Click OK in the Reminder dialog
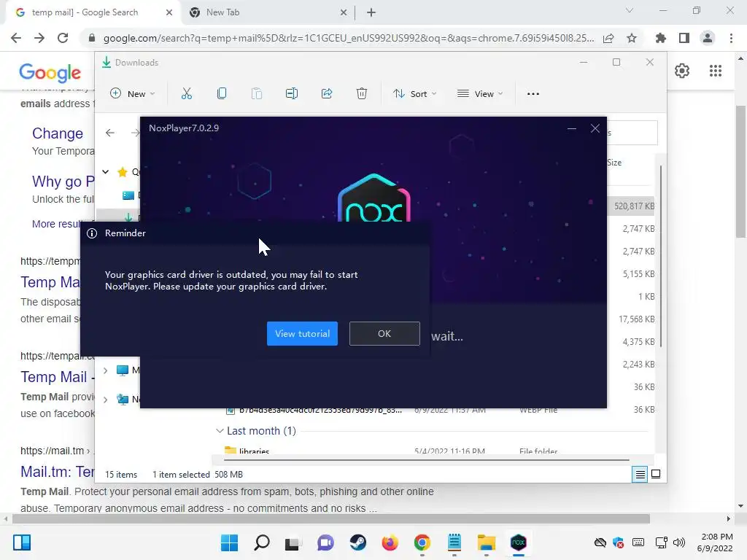 [384, 333]
